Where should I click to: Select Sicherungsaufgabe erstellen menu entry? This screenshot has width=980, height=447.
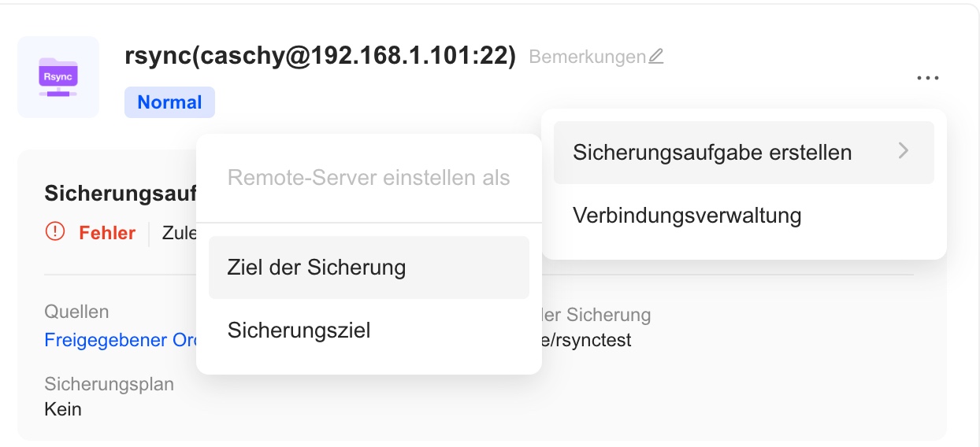click(712, 152)
